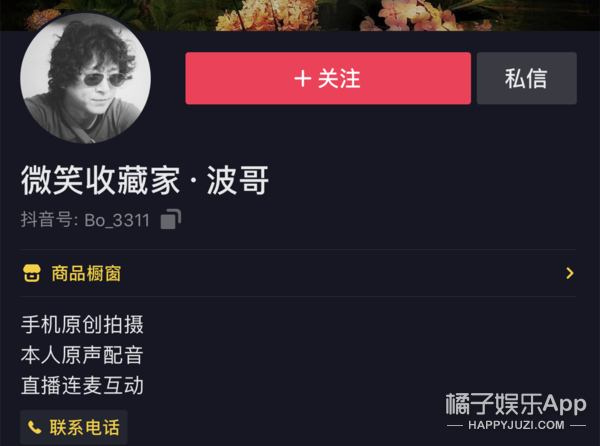Tap the orange hydrangea flowers in cover
Viewport: 600px width, 446px height.
click(268, 17)
